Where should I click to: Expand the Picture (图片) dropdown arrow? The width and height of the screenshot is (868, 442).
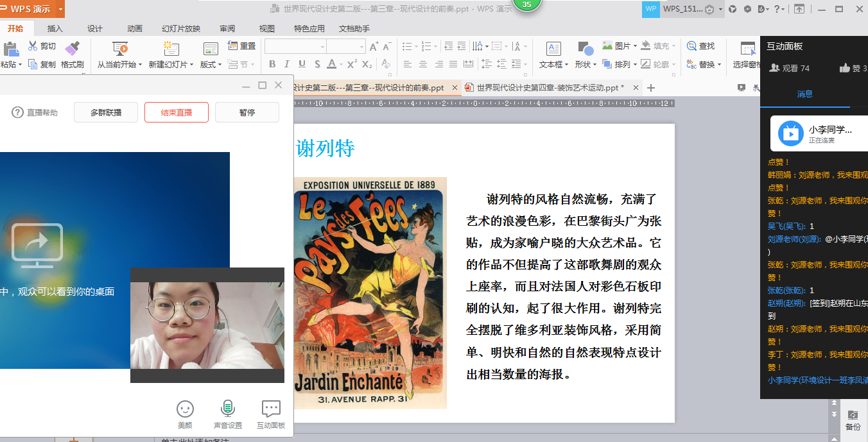click(635, 46)
